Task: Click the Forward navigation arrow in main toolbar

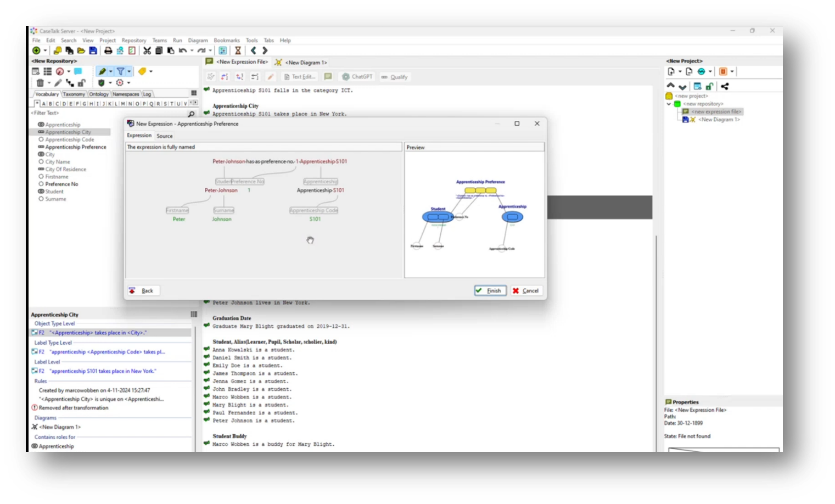Action: pyautogui.click(x=265, y=51)
